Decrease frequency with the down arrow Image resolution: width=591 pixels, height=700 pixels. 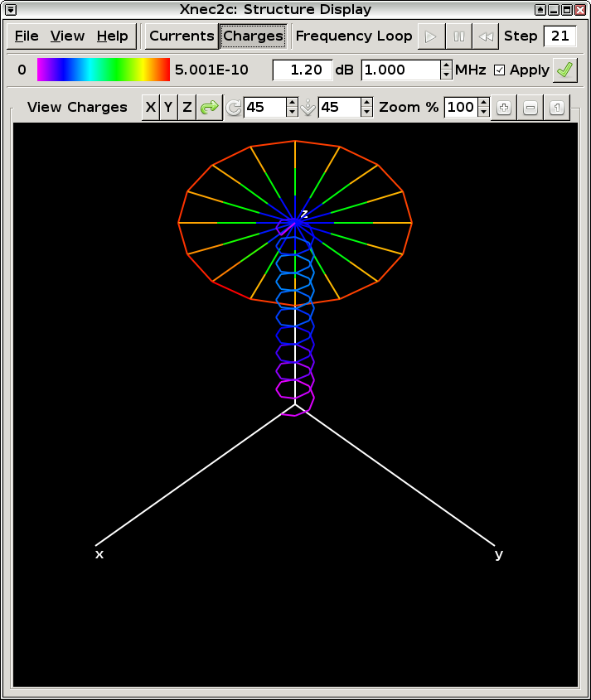446,75
